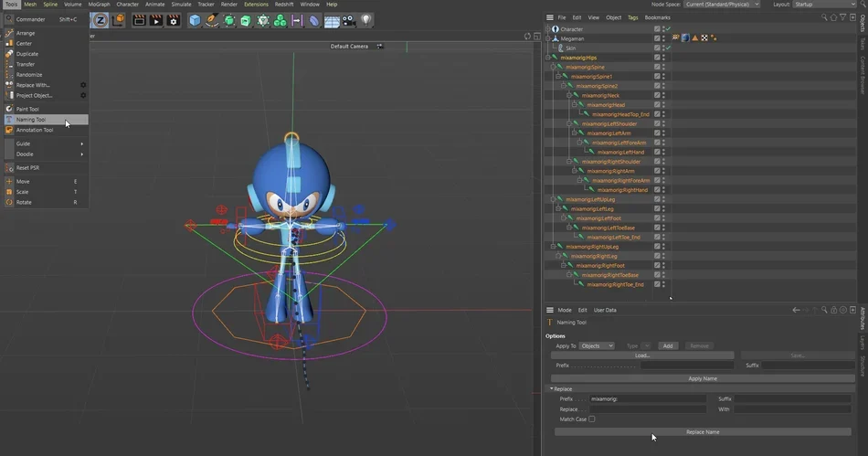Screen dimensions: 868x456
Task: Click the Floor environment icon
Action: (332, 22)
